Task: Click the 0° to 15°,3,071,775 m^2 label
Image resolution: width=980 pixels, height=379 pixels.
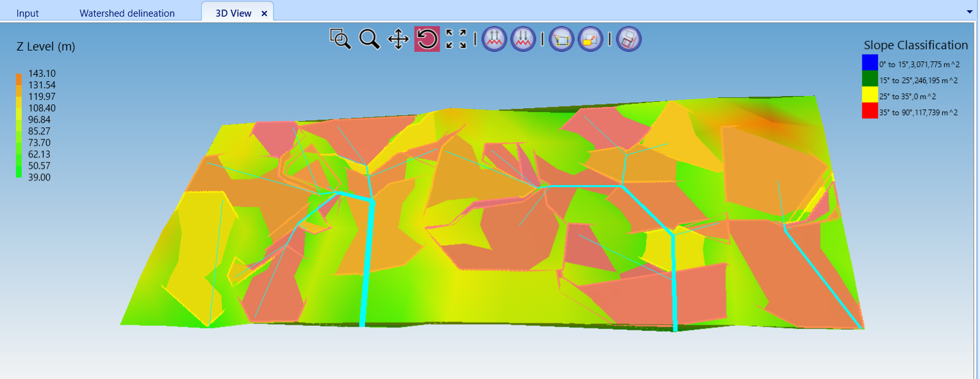Action: click(919, 64)
